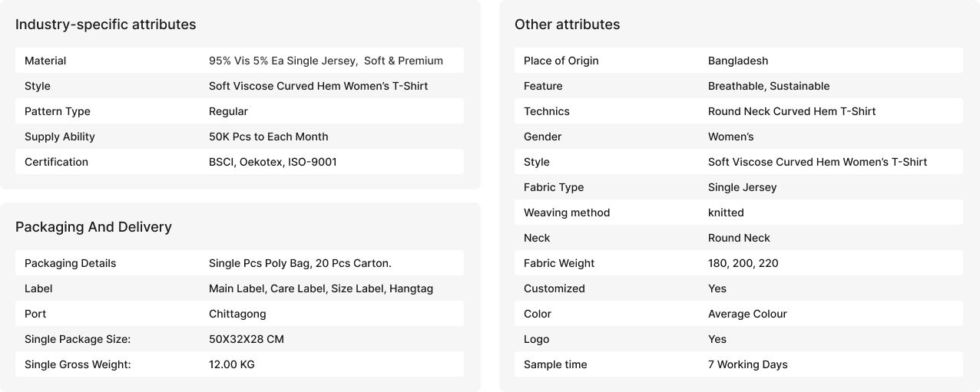Click the 50X32X28 CM package size

pyautogui.click(x=246, y=339)
